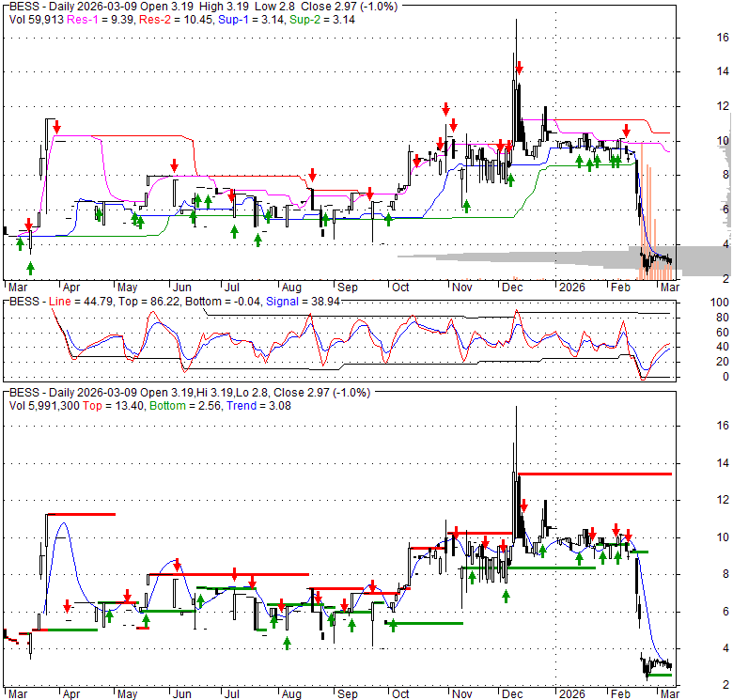The height and width of the screenshot is (700, 733).
Task: Select 'Jul' on the top chart's date axis
Action: click(x=231, y=287)
